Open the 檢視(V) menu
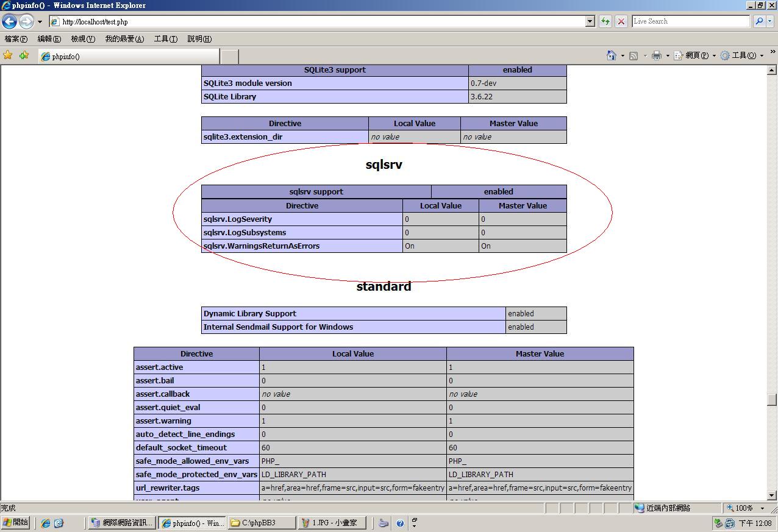 [x=83, y=39]
